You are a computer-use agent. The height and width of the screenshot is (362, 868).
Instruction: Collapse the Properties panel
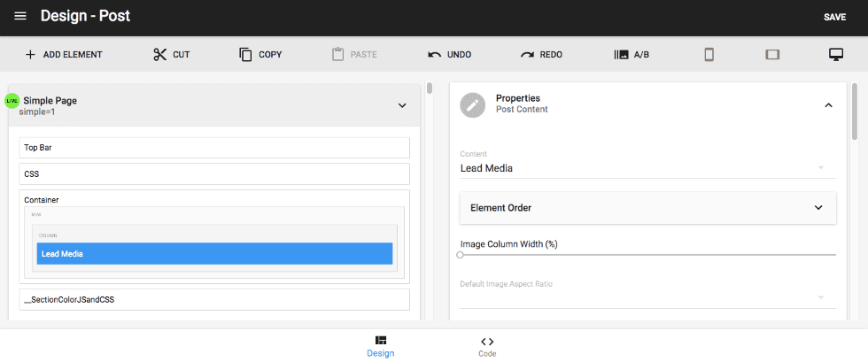click(828, 105)
